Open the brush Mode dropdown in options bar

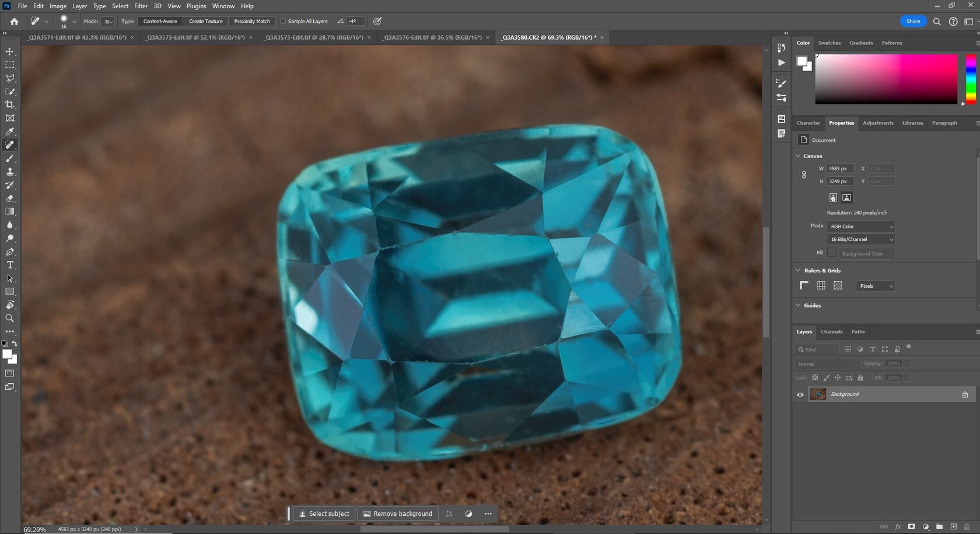click(108, 21)
